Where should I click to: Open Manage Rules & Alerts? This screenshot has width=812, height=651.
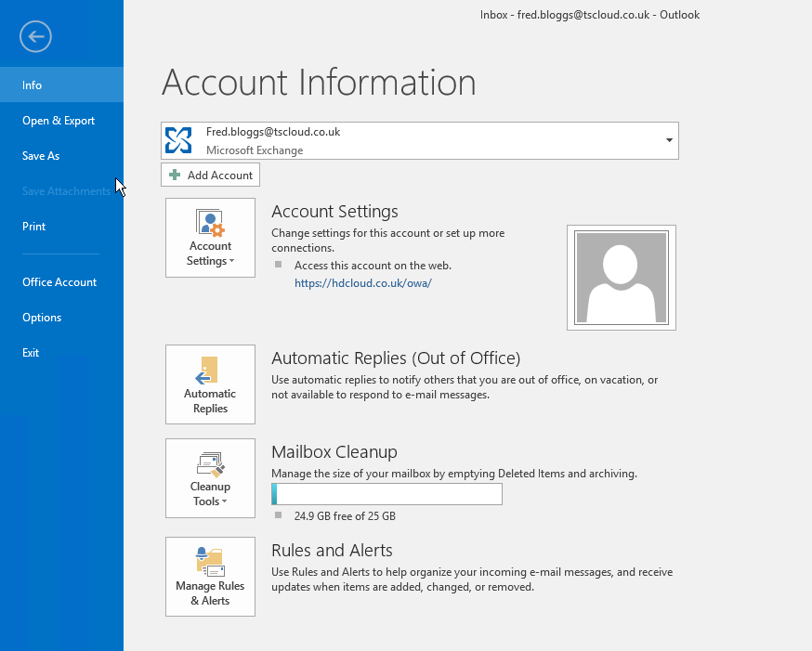[210, 577]
